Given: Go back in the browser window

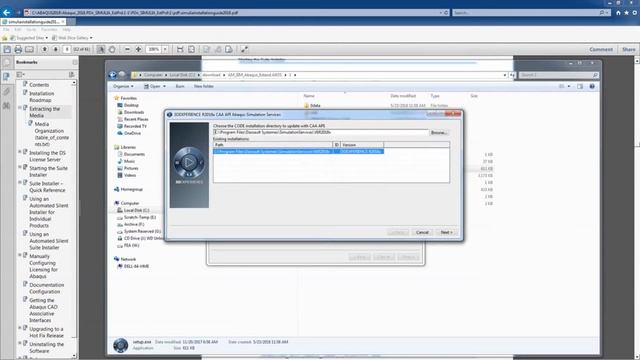Looking at the screenshot, I should point(7,12).
